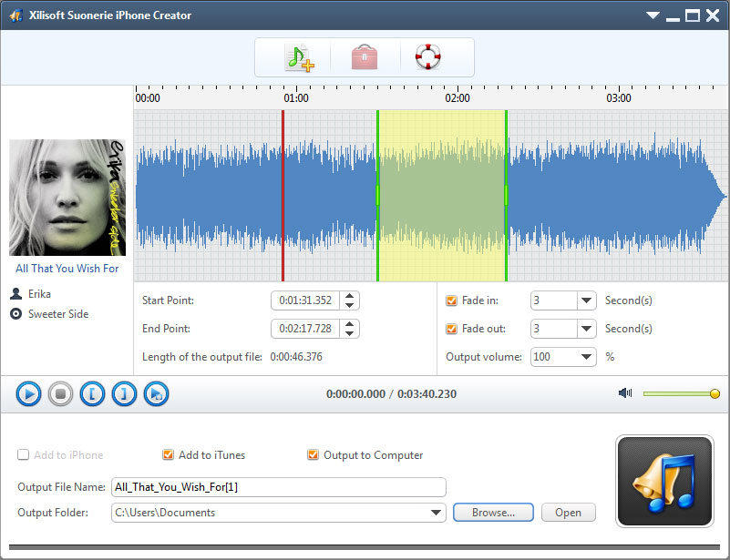Click the green selection end marker
The image size is (730, 560).
coord(506,196)
